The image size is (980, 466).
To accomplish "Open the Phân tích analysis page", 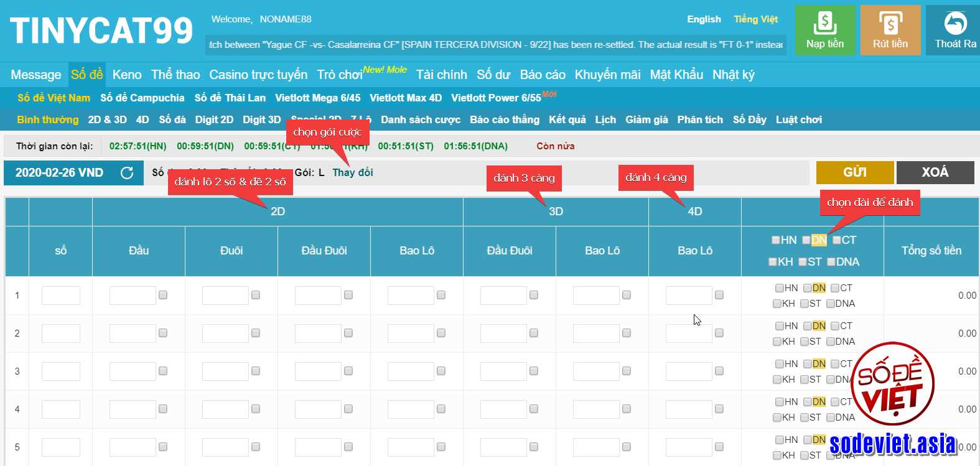I will [x=700, y=119].
